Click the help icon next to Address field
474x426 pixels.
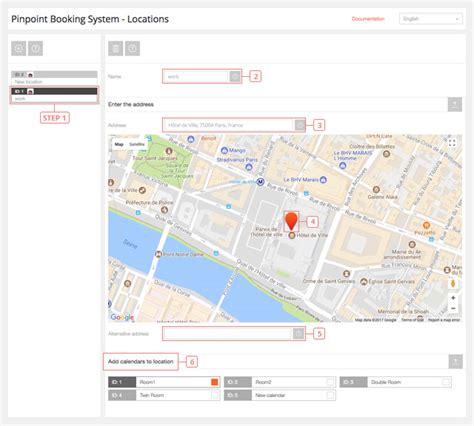(299, 125)
